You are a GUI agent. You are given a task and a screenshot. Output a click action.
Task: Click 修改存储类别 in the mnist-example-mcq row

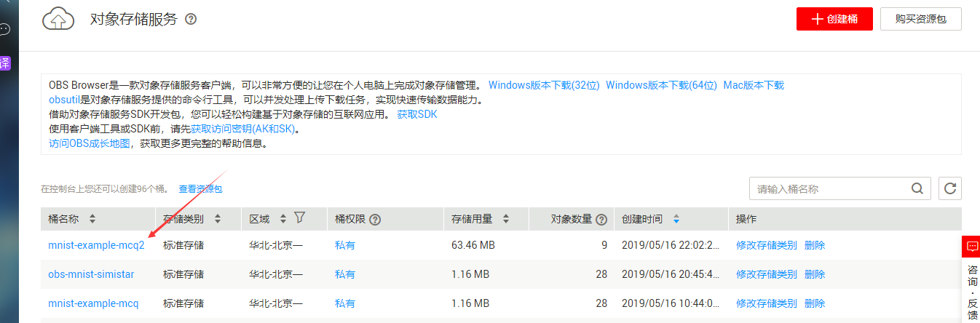point(767,303)
